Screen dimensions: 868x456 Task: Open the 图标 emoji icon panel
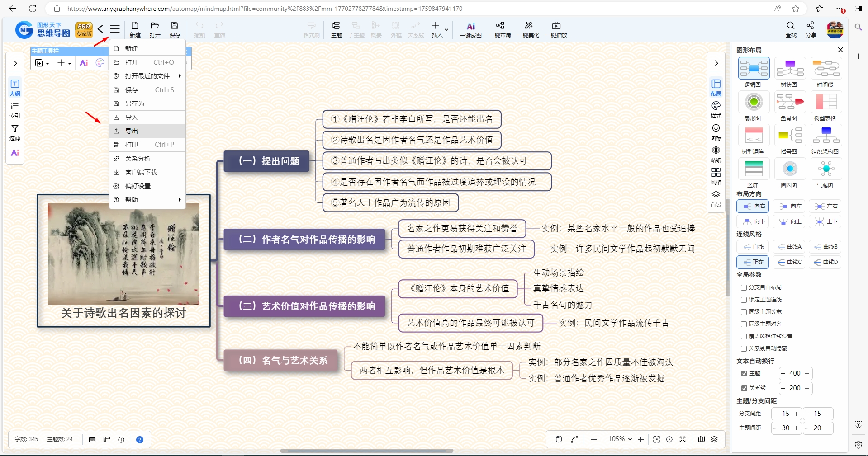(716, 132)
